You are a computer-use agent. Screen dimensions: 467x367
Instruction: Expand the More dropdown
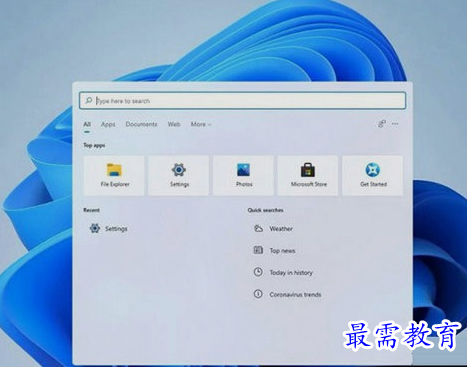click(x=201, y=124)
